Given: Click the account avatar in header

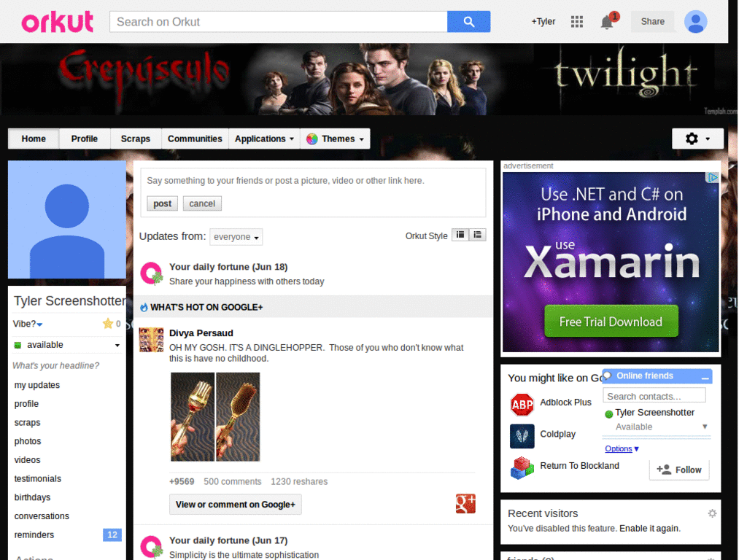Looking at the screenshot, I should [x=695, y=21].
